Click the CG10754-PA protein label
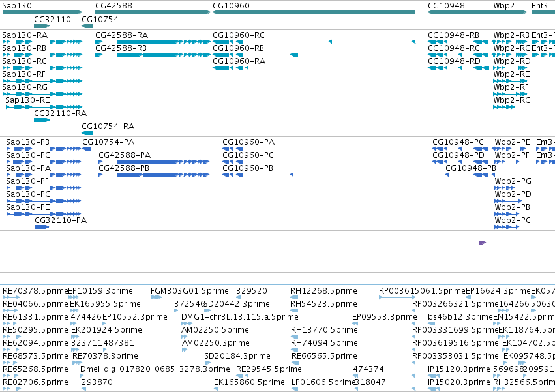The image size is (555, 392). (108, 142)
